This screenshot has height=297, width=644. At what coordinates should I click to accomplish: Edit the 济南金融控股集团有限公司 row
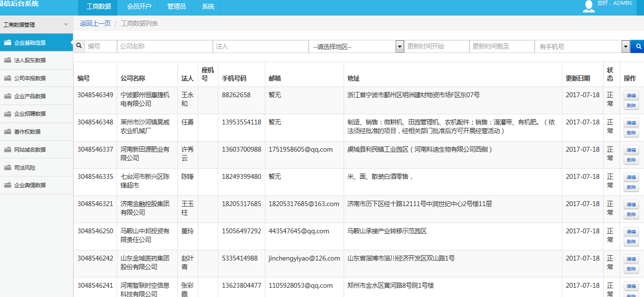click(x=631, y=205)
